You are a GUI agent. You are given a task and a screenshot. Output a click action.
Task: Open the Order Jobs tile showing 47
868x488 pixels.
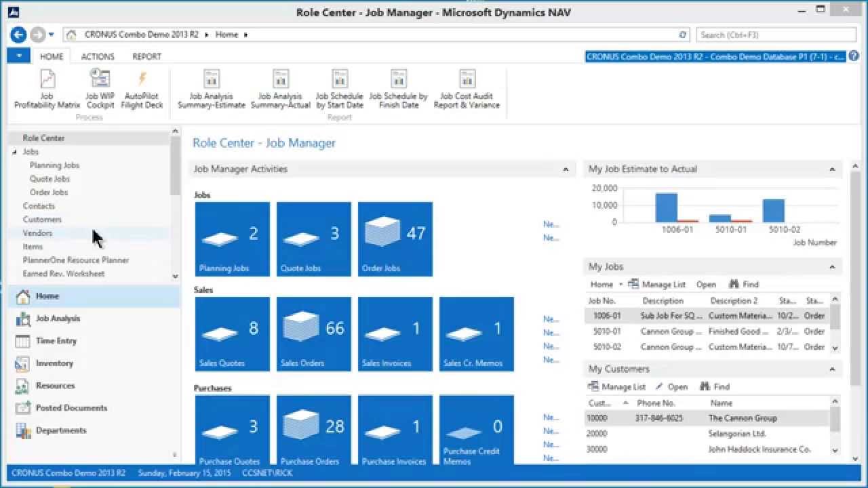tap(395, 239)
